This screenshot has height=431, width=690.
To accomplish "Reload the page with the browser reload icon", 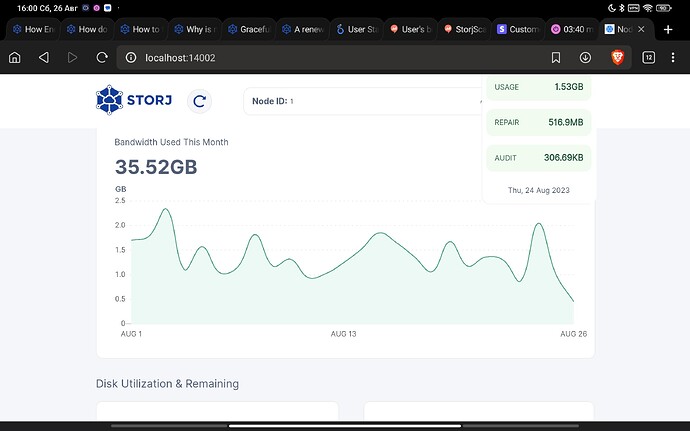I will (x=101, y=58).
